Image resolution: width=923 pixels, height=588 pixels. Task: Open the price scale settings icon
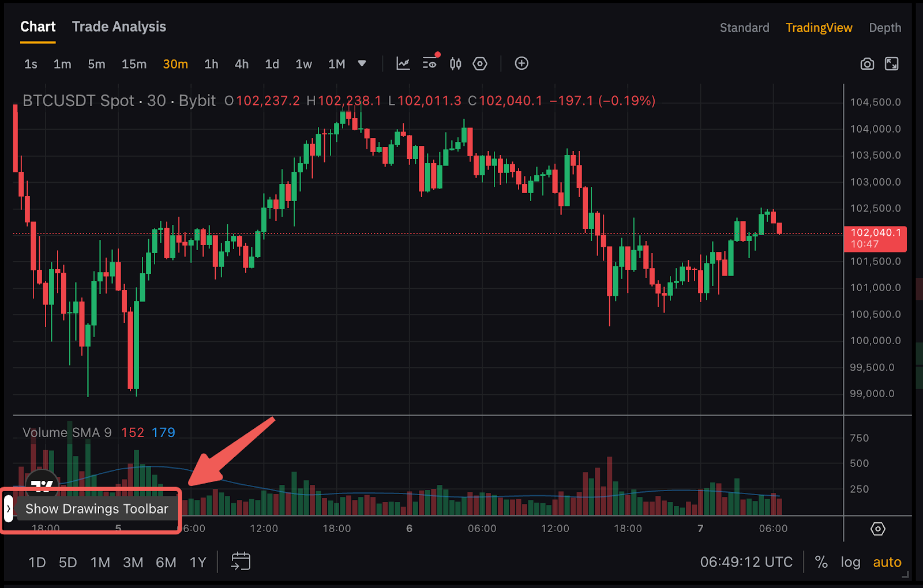pyautogui.click(x=877, y=529)
